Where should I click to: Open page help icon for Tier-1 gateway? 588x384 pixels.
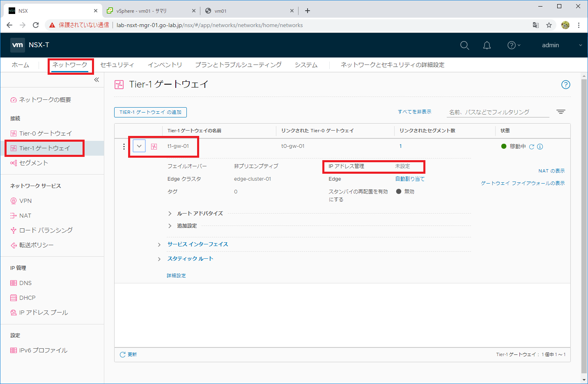565,85
